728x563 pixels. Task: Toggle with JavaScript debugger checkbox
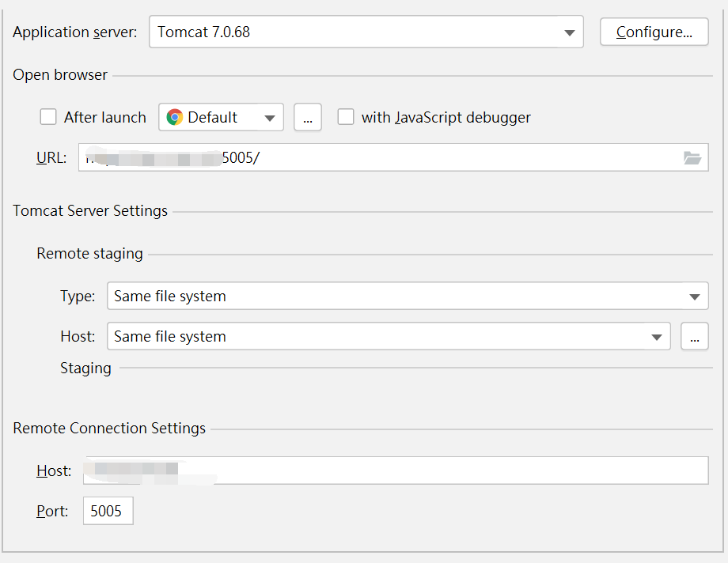pyautogui.click(x=346, y=117)
